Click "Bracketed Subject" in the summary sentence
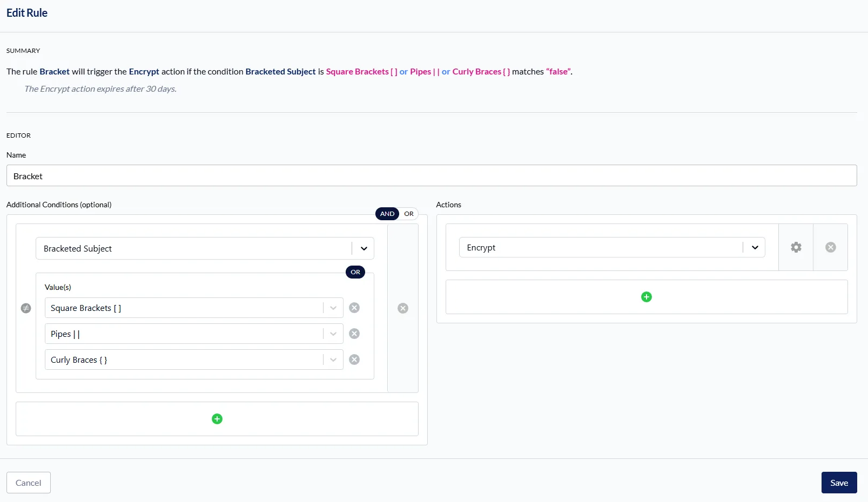 click(280, 71)
